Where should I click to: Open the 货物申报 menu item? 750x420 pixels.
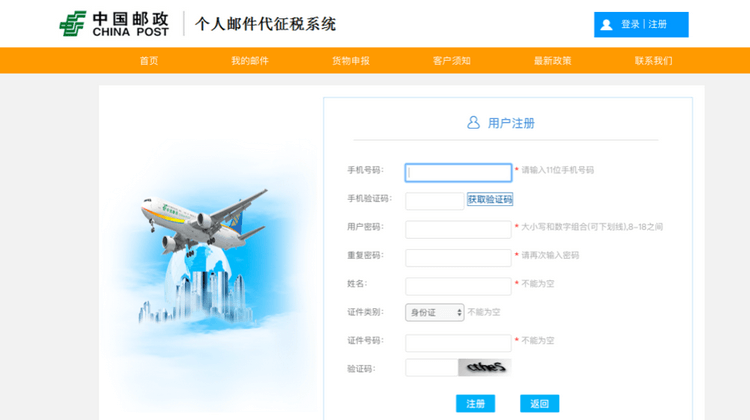[350, 61]
